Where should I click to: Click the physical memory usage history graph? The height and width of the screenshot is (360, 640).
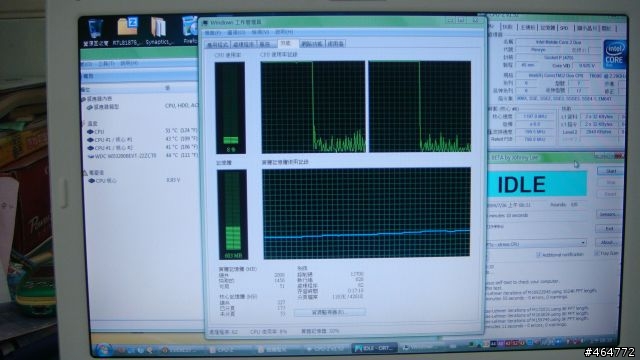(x=366, y=213)
